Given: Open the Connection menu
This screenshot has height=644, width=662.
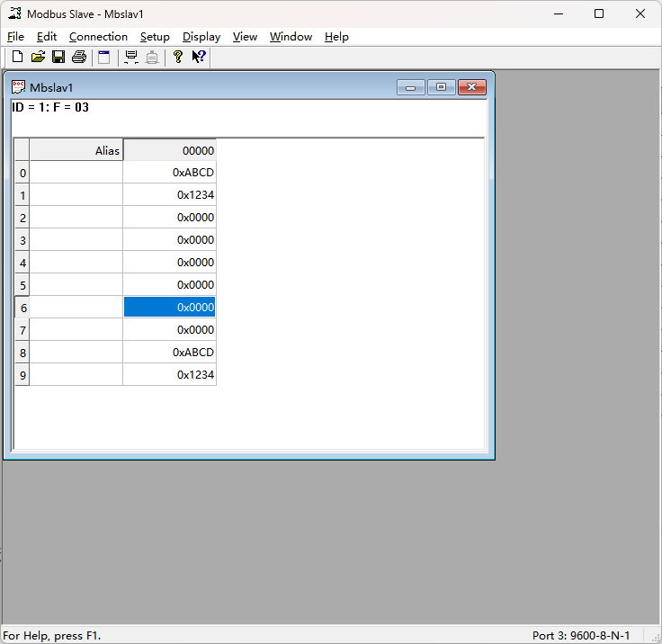Looking at the screenshot, I should click(x=98, y=37).
